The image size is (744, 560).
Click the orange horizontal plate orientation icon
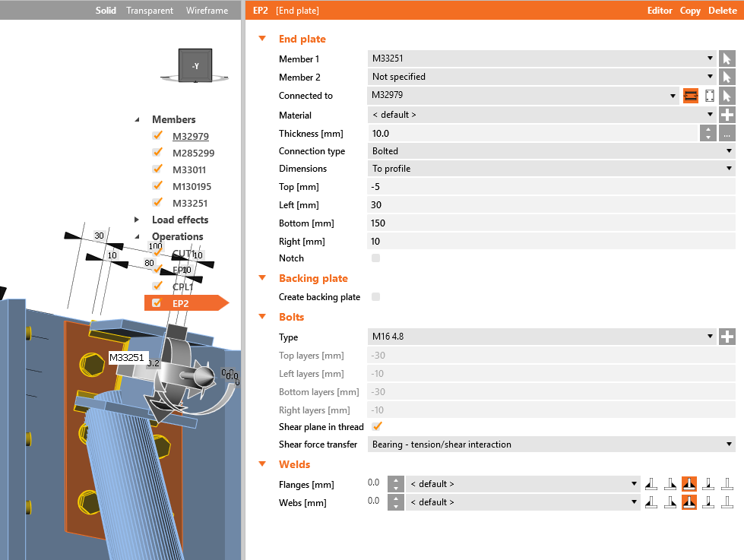(690, 95)
